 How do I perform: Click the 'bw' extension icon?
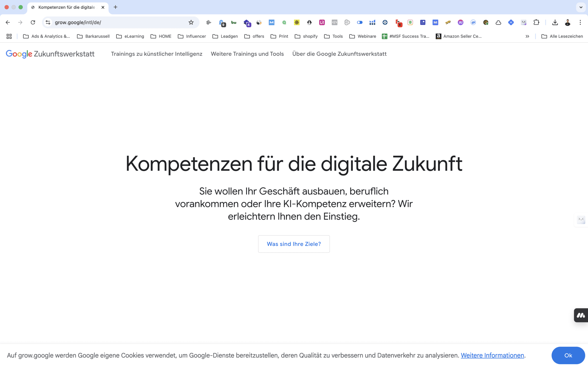[x=234, y=22]
